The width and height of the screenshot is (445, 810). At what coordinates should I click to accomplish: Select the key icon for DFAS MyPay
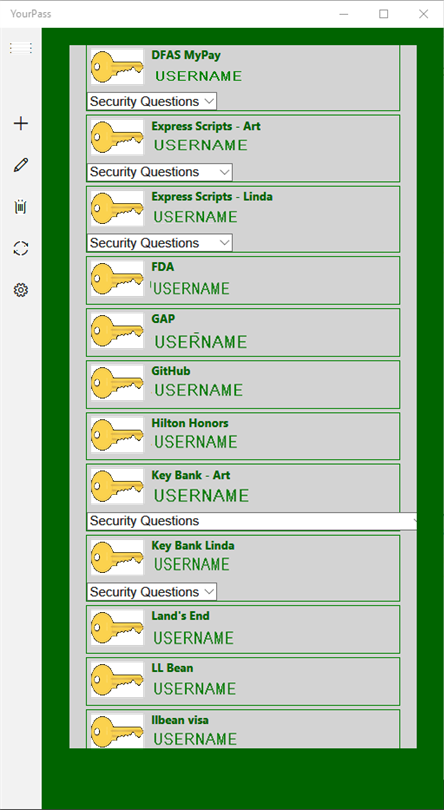coord(117,66)
